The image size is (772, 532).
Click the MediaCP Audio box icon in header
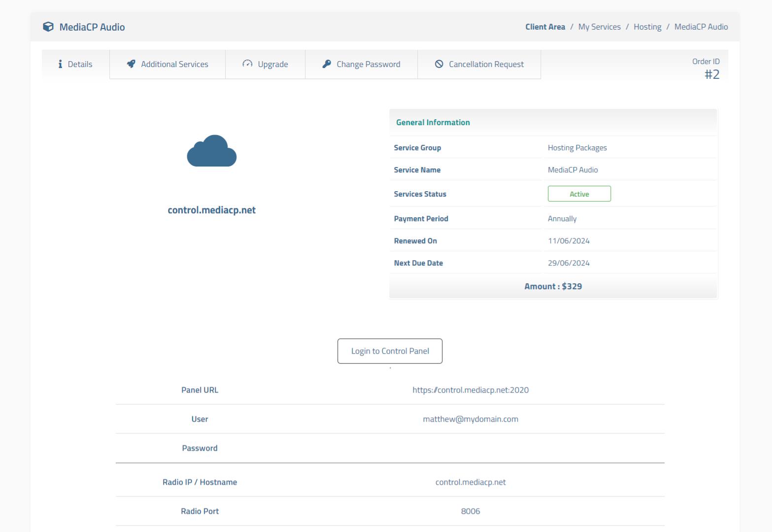(48, 27)
